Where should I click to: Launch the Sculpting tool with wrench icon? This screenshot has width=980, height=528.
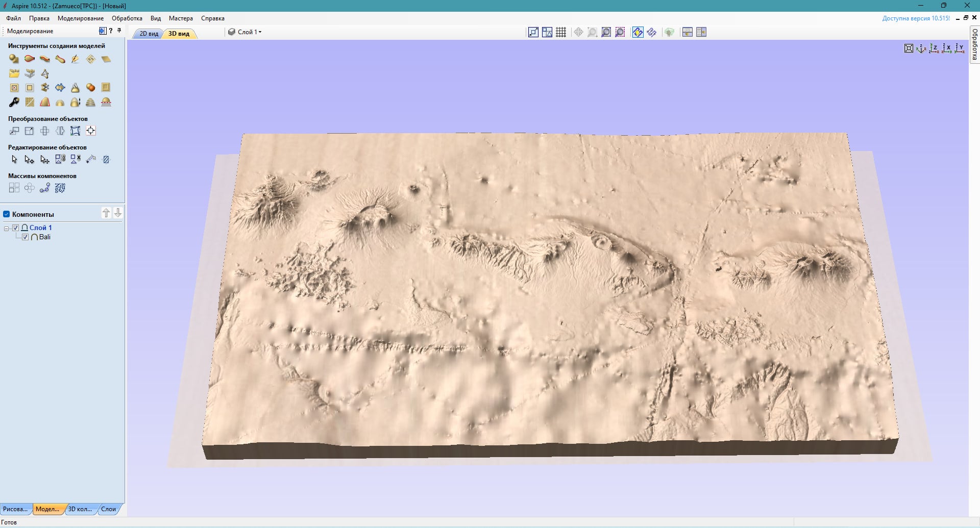click(14, 102)
